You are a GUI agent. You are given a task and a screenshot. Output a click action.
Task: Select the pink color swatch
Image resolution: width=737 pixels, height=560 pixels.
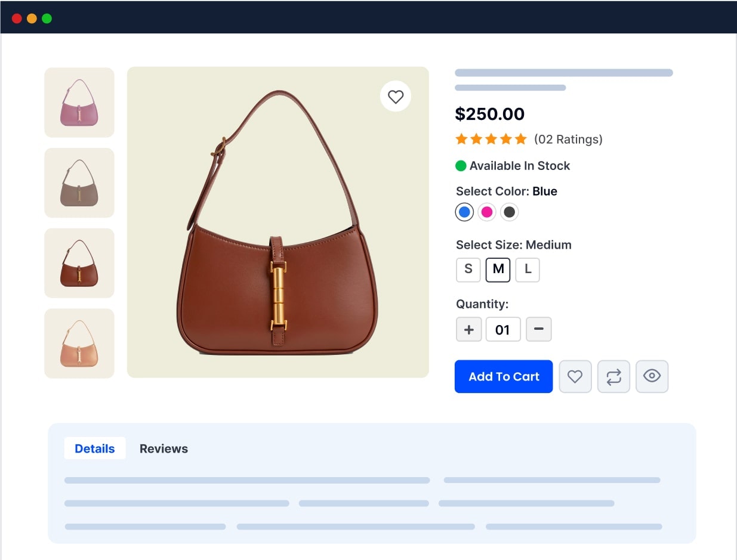click(x=487, y=212)
